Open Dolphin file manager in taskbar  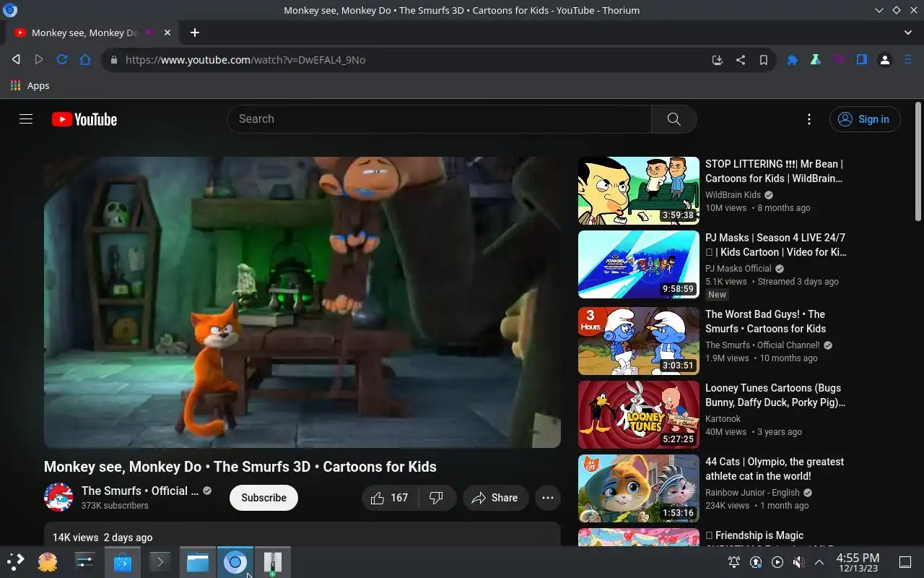[x=198, y=562]
